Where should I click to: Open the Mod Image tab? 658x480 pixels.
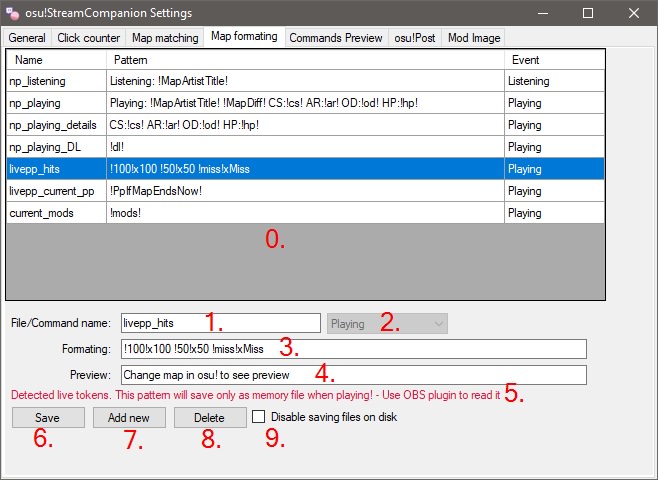click(474, 38)
